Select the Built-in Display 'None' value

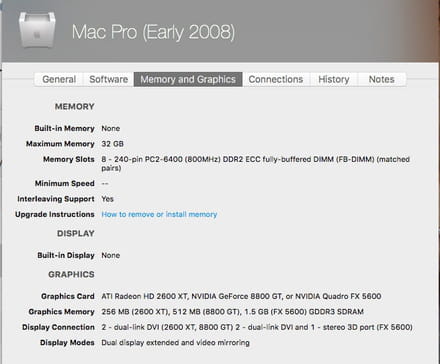click(111, 255)
